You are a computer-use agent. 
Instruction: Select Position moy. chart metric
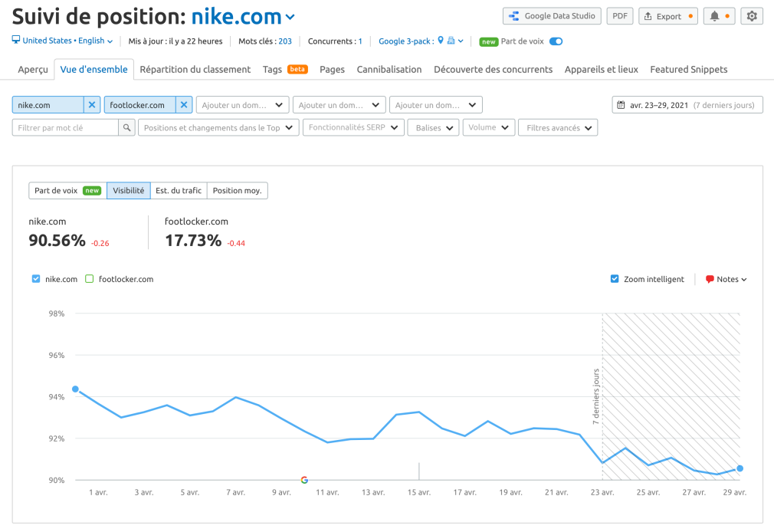pyautogui.click(x=238, y=191)
